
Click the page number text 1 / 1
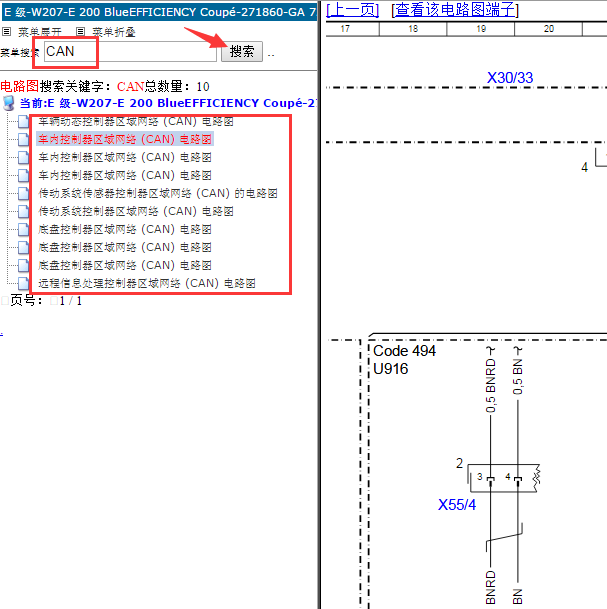70,301
